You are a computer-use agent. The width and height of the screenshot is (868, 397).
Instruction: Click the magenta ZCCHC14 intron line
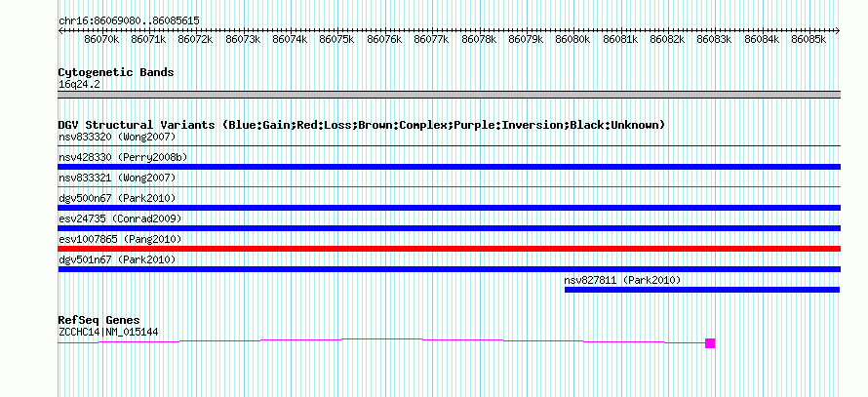click(x=381, y=338)
